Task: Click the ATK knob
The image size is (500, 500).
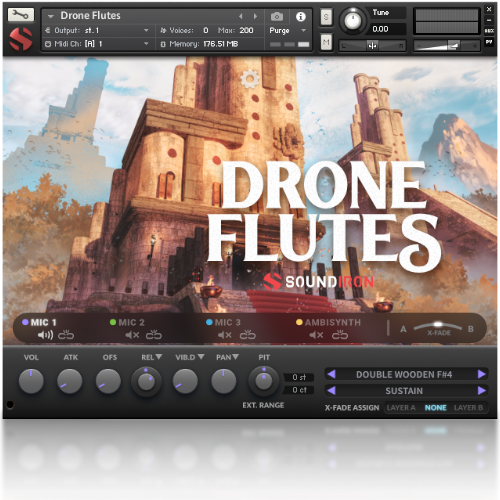Action: point(70,381)
